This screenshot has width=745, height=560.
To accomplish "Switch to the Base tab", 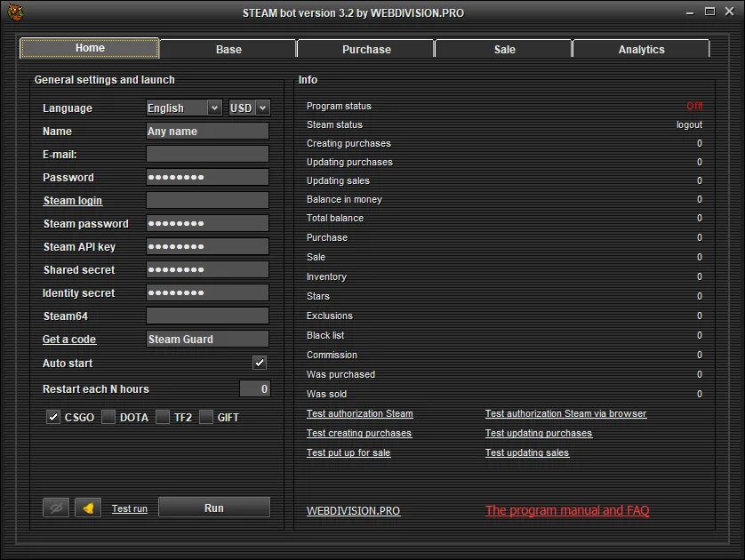I will click(228, 49).
